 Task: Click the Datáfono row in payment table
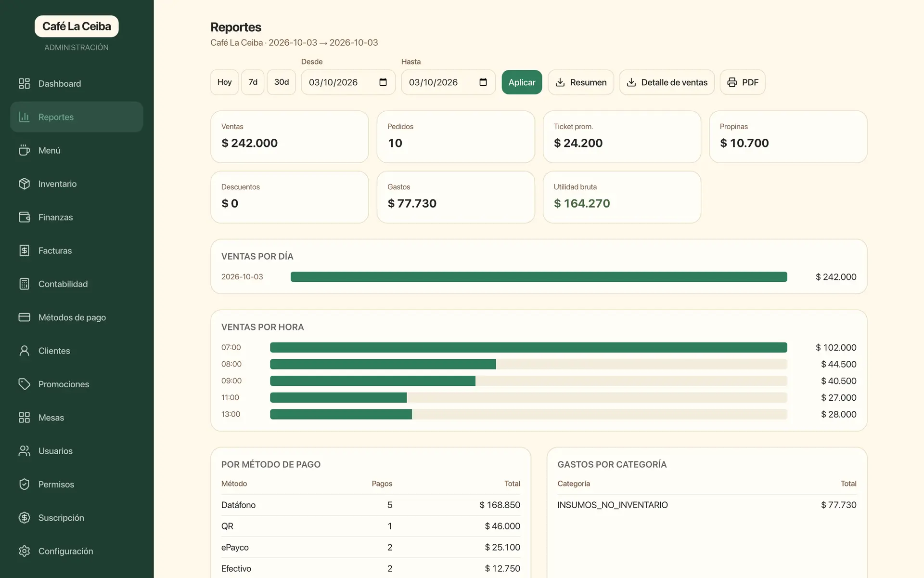point(371,505)
